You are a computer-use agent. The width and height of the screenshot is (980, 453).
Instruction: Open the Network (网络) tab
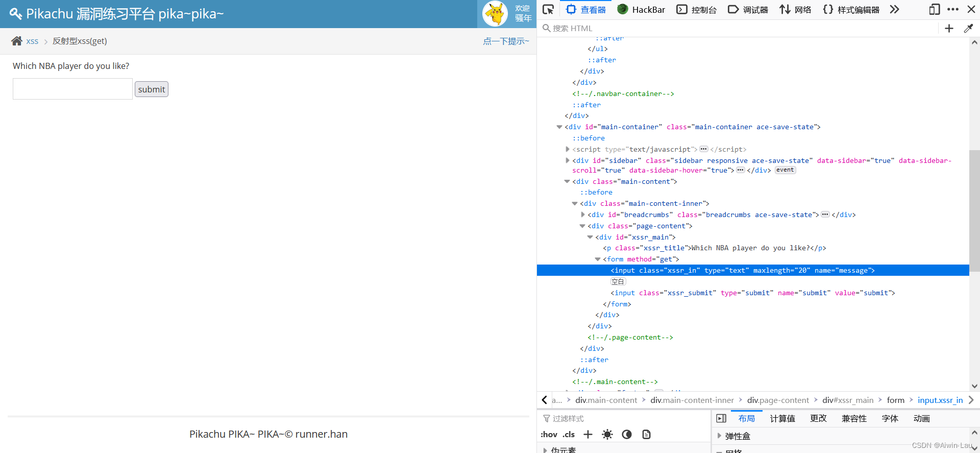[x=795, y=10]
